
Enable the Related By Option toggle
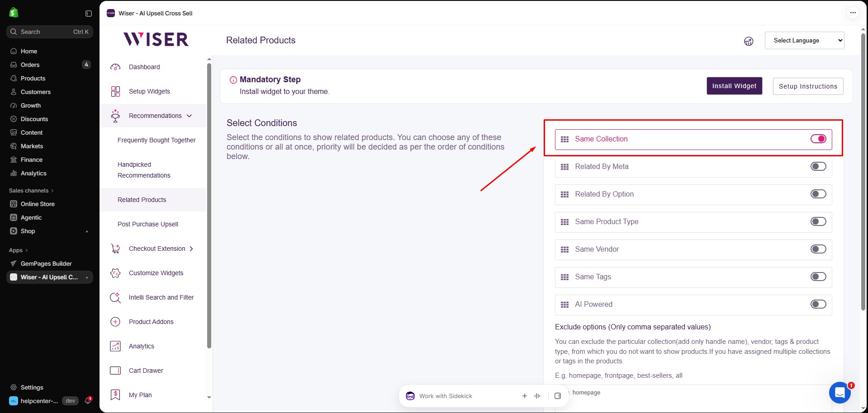[818, 194]
